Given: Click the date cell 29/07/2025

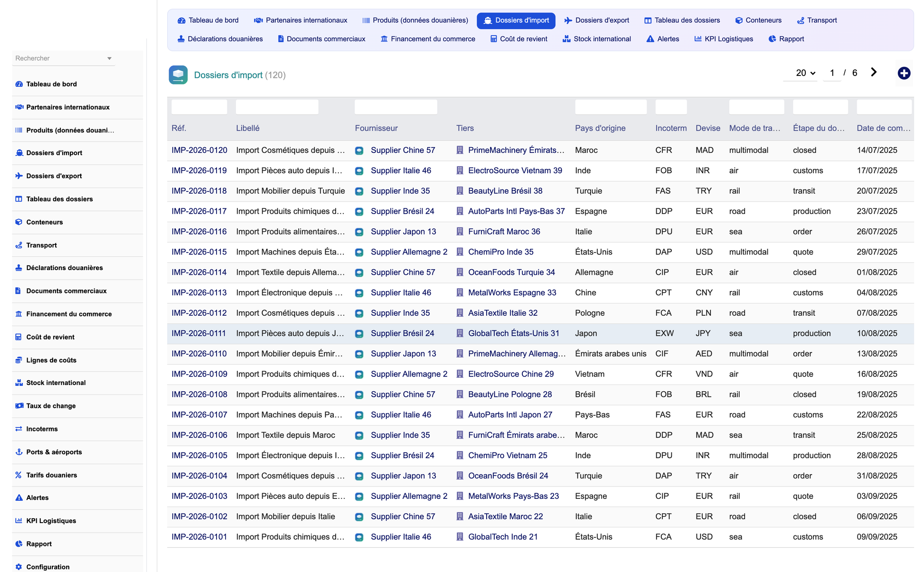Looking at the screenshot, I should (877, 252).
